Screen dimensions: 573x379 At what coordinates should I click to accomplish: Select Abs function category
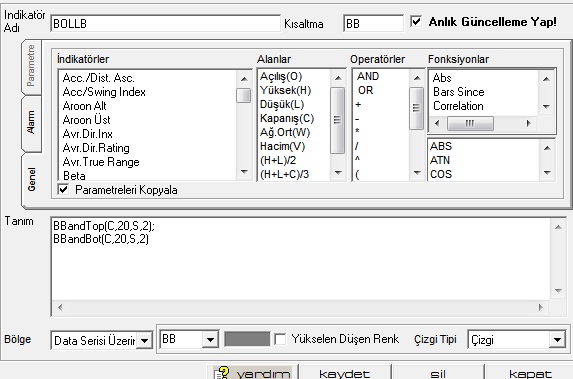pos(442,78)
